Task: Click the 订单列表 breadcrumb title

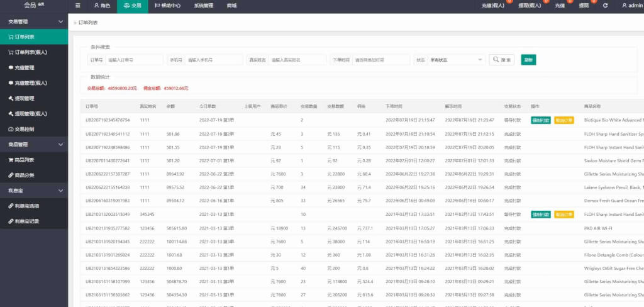Action: click(x=88, y=23)
